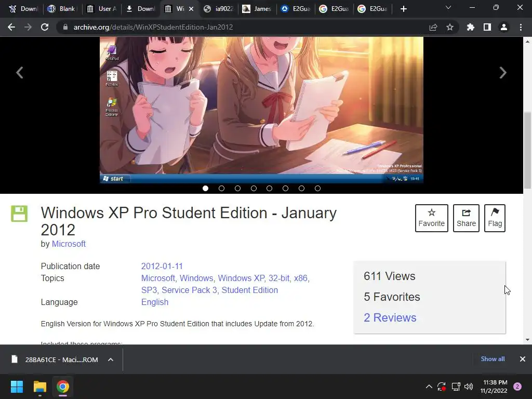
Task: Select fourth carousel dot
Action: click(254, 188)
